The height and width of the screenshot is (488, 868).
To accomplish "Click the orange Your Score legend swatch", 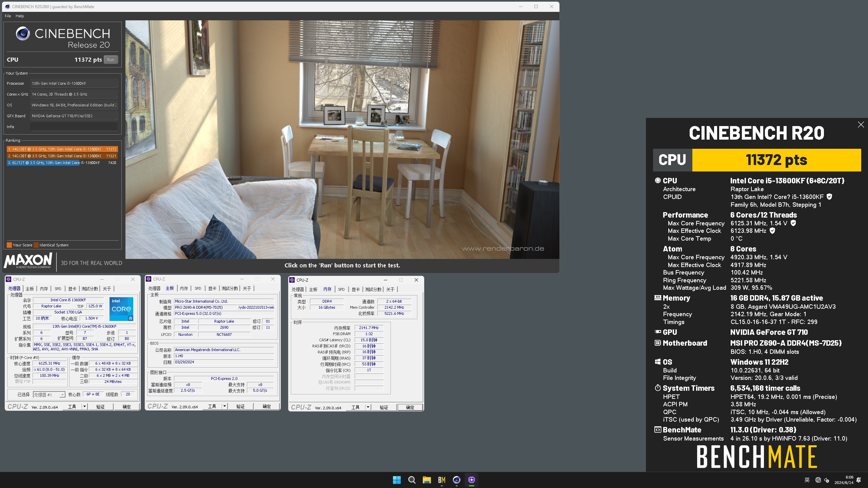I will (x=9, y=245).
